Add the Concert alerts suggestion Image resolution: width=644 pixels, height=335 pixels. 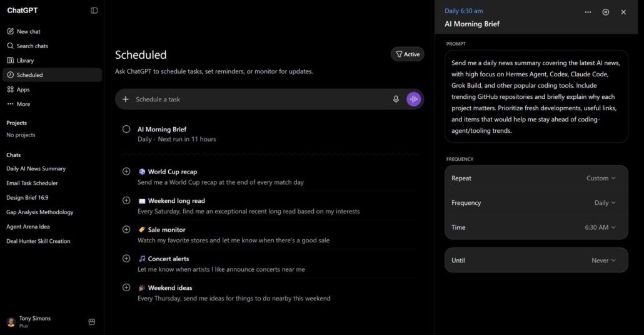[x=126, y=259]
